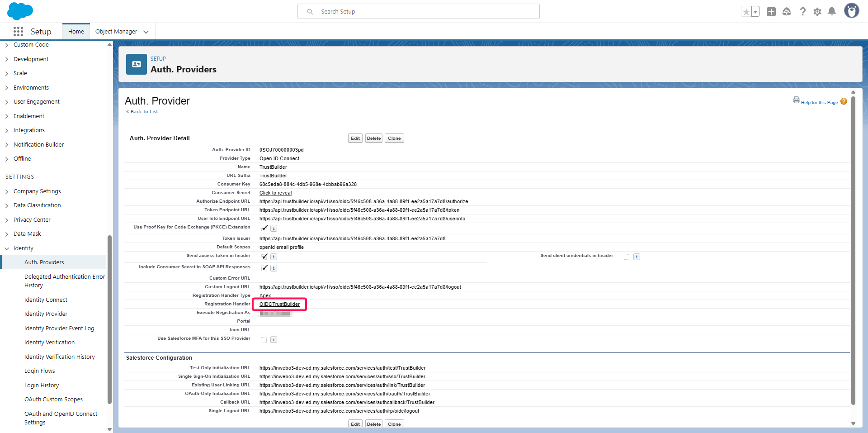Open the Trailhead guidance icon

pos(787,12)
